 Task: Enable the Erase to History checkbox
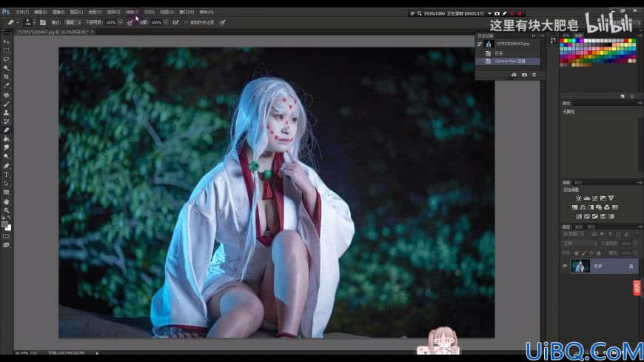click(x=186, y=22)
